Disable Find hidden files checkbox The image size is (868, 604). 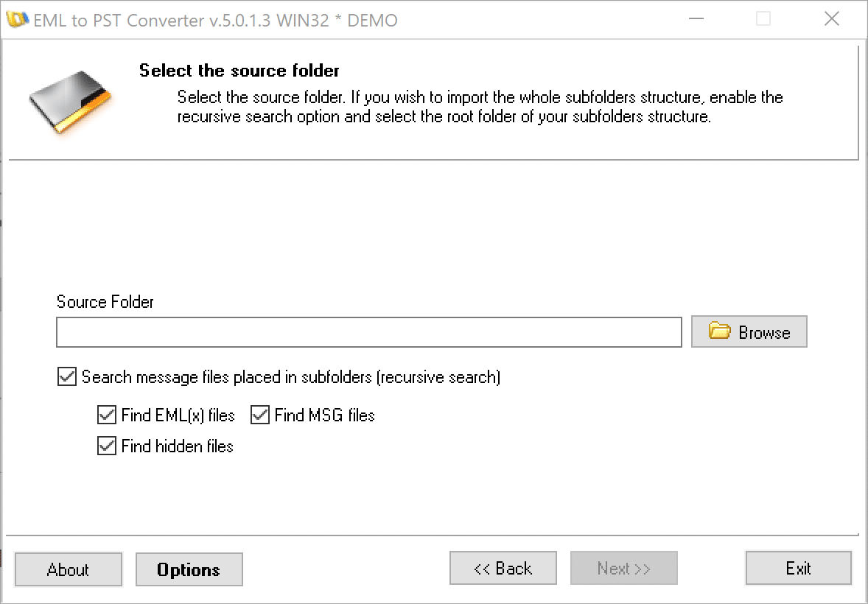pyautogui.click(x=106, y=446)
